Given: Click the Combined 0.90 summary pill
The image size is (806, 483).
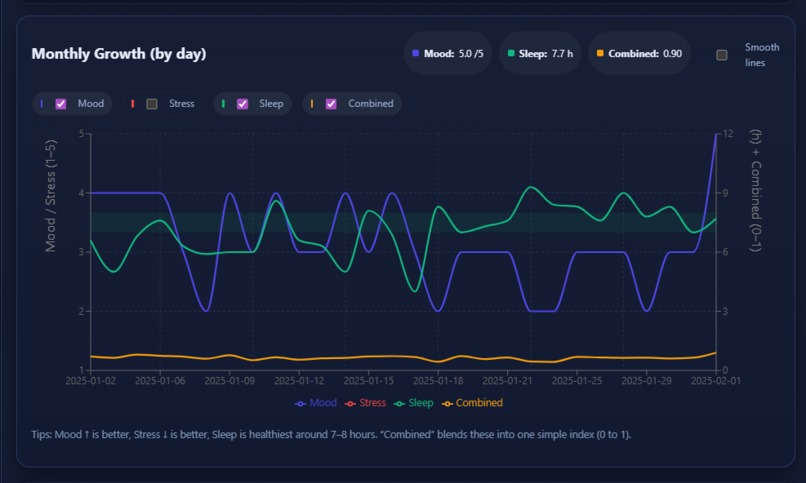Looking at the screenshot, I should [639, 53].
